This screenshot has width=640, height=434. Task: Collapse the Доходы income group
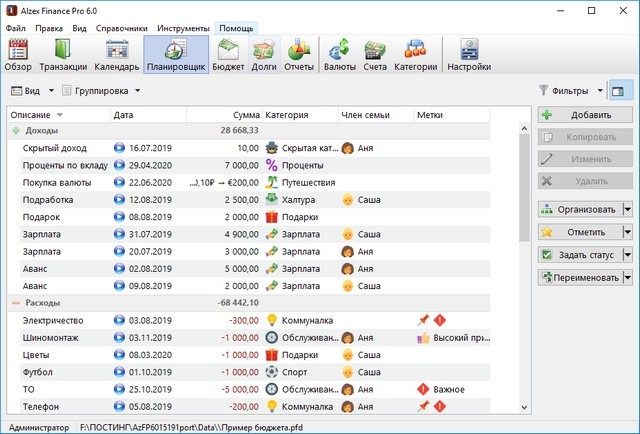coord(16,131)
